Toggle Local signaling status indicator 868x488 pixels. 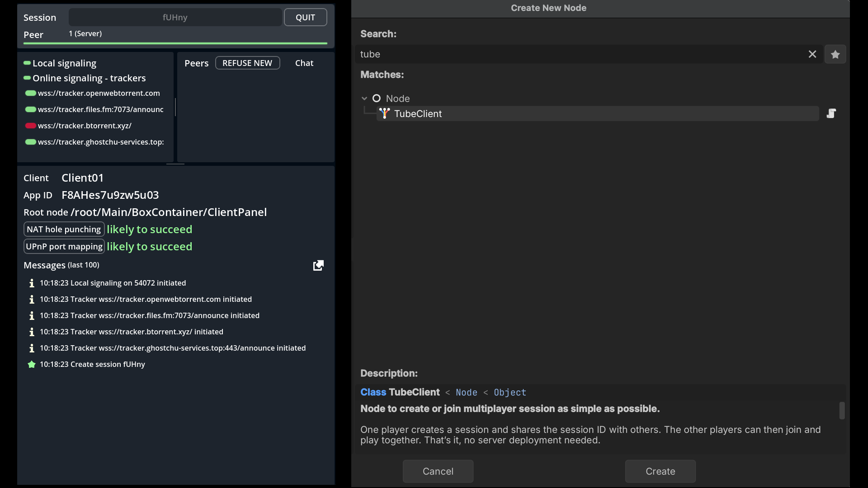coord(27,63)
